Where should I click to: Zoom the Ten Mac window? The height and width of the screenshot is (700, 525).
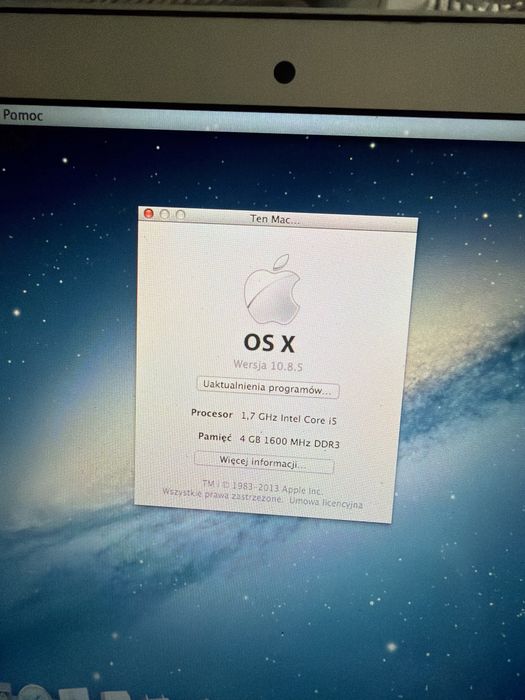pyautogui.click(x=181, y=215)
